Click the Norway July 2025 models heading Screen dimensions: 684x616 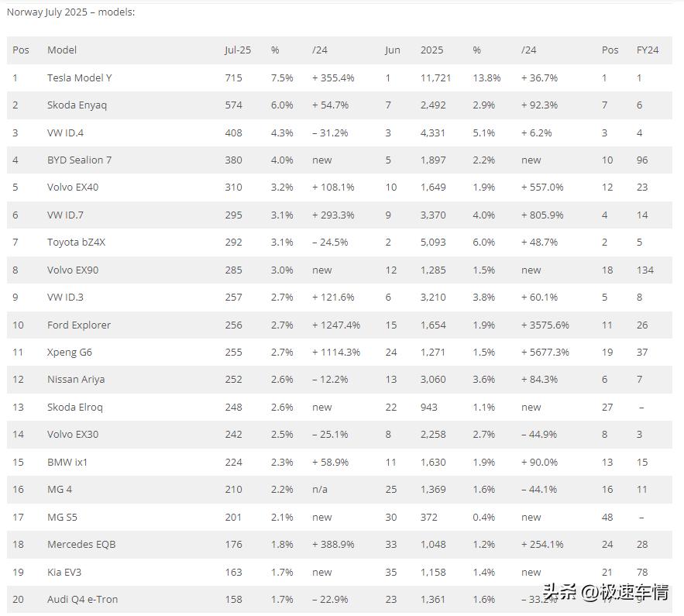tap(70, 12)
